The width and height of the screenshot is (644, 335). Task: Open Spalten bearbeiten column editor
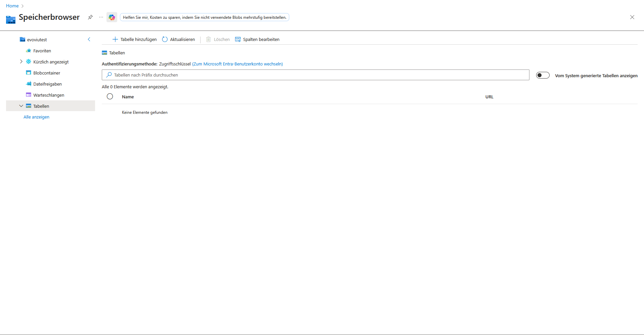tap(257, 39)
